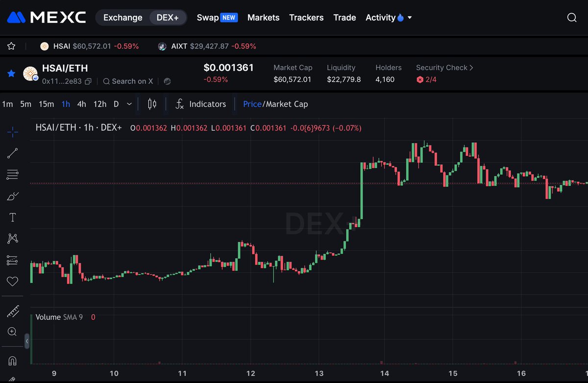Click date label 13 on time axis
Screen dimensions: 588x383
click(319, 374)
